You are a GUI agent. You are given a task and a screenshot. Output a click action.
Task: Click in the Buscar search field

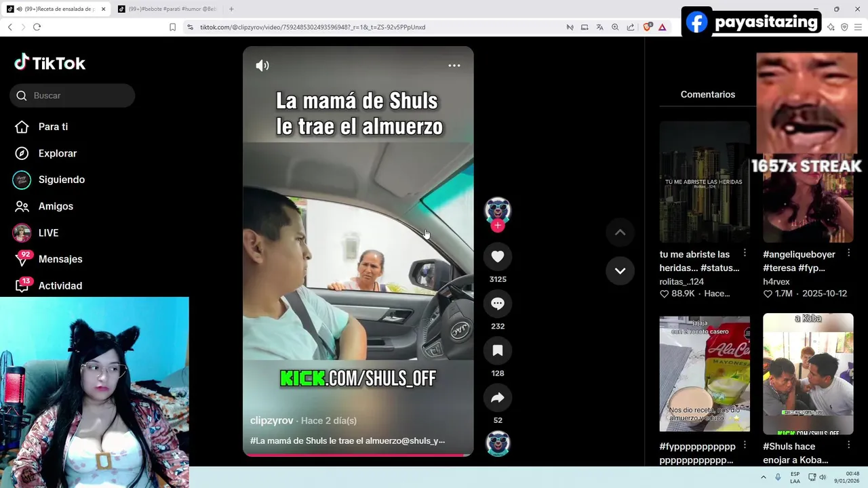[x=73, y=96]
